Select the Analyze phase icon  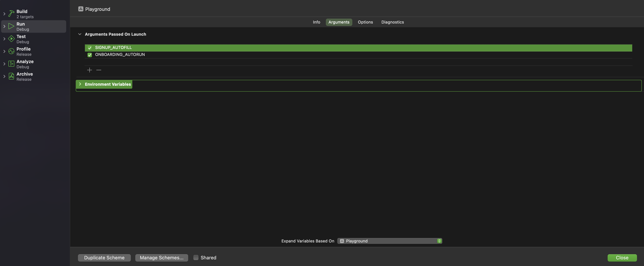[11, 64]
